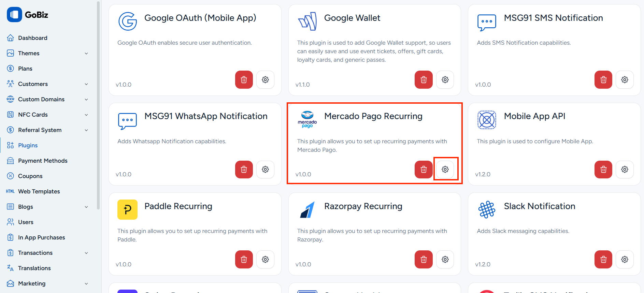
Task: Open the Coupons page
Action: point(30,176)
